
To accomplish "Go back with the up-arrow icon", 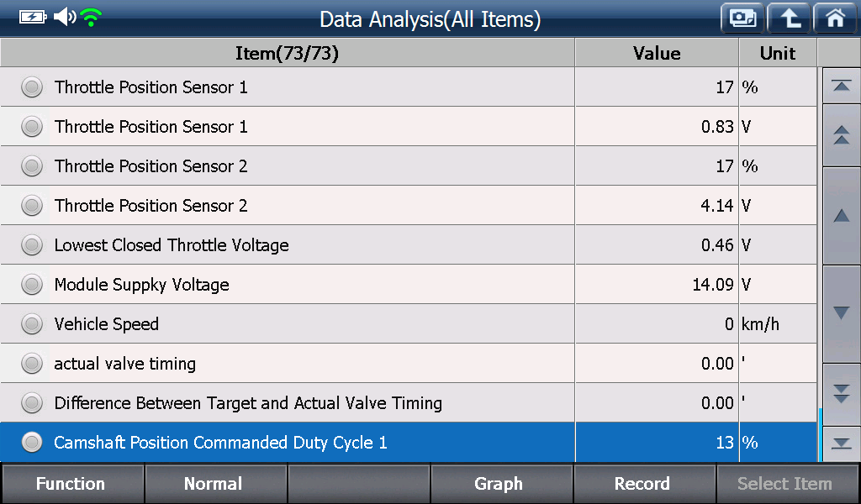I will click(x=789, y=18).
